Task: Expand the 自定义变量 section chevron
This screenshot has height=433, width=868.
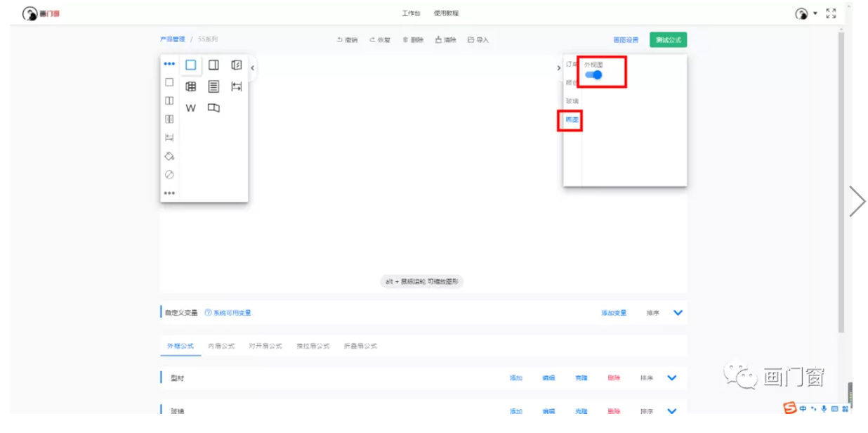Action: pyautogui.click(x=678, y=313)
